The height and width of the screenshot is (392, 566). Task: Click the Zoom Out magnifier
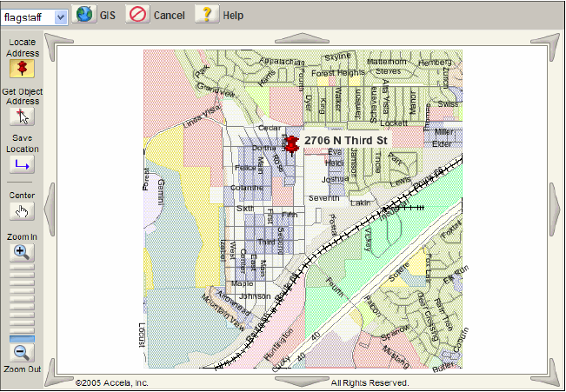coord(22,352)
